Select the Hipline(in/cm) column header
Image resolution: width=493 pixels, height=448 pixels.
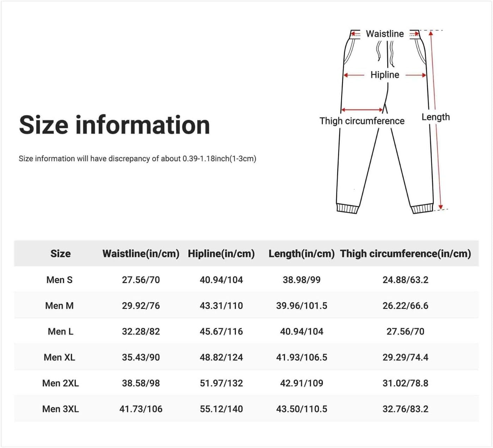tap(221, 254)
